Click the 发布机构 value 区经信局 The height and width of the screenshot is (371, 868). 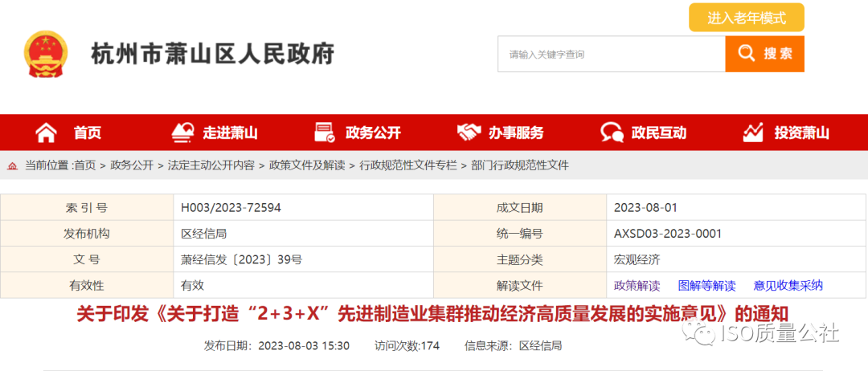click(x=203, y=234)
